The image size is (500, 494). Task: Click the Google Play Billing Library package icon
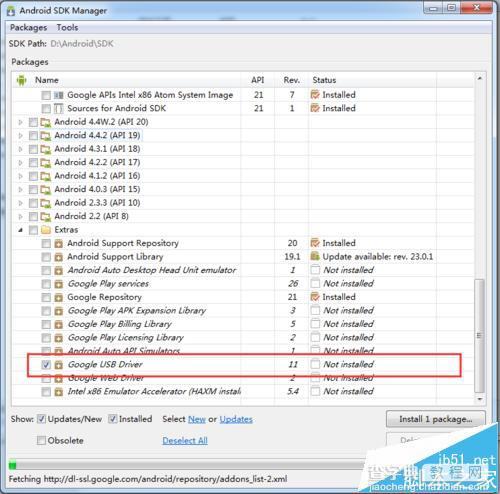58,324
